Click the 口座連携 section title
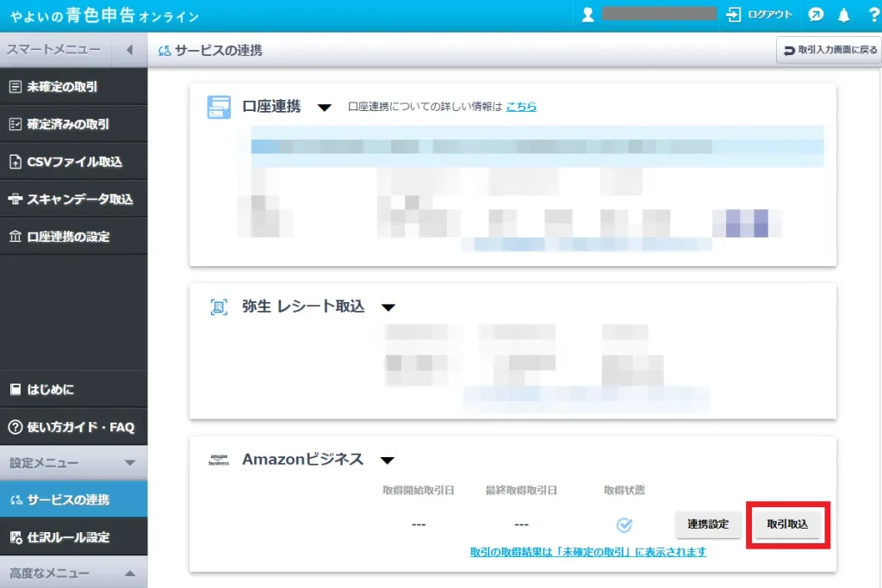This screenshot has width=882, height=588. 271,106
